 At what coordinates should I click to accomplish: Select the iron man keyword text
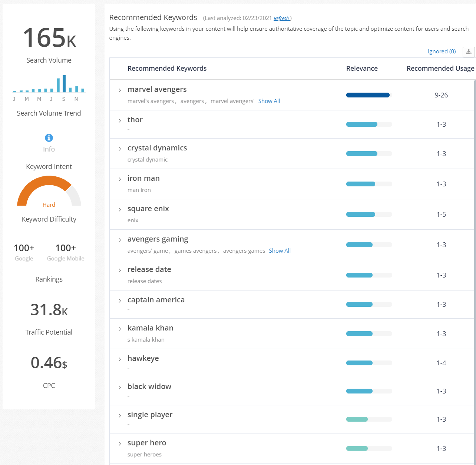click(x=143, y=178)
